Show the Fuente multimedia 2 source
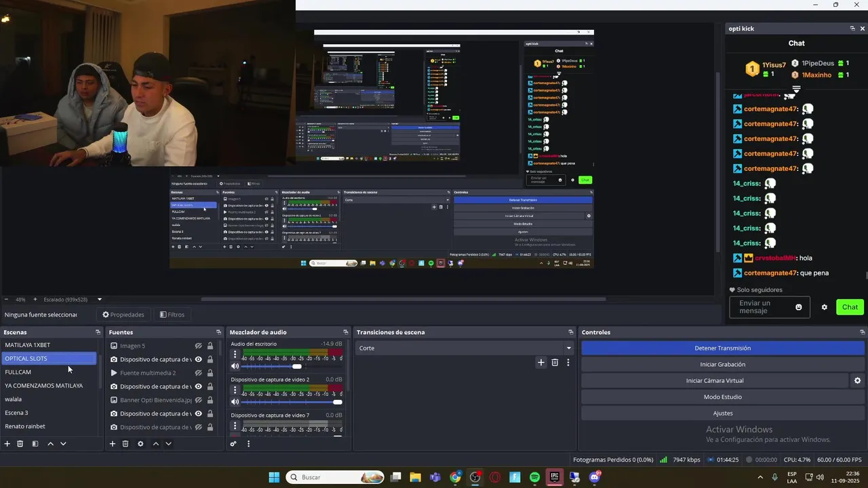This screenshot has height=488, width=868. click(199, 373)
